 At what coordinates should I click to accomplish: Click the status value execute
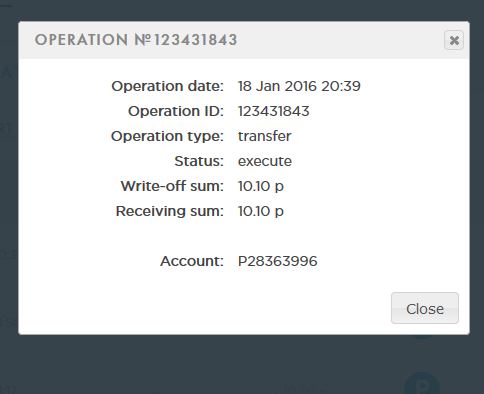pos(265,161)
